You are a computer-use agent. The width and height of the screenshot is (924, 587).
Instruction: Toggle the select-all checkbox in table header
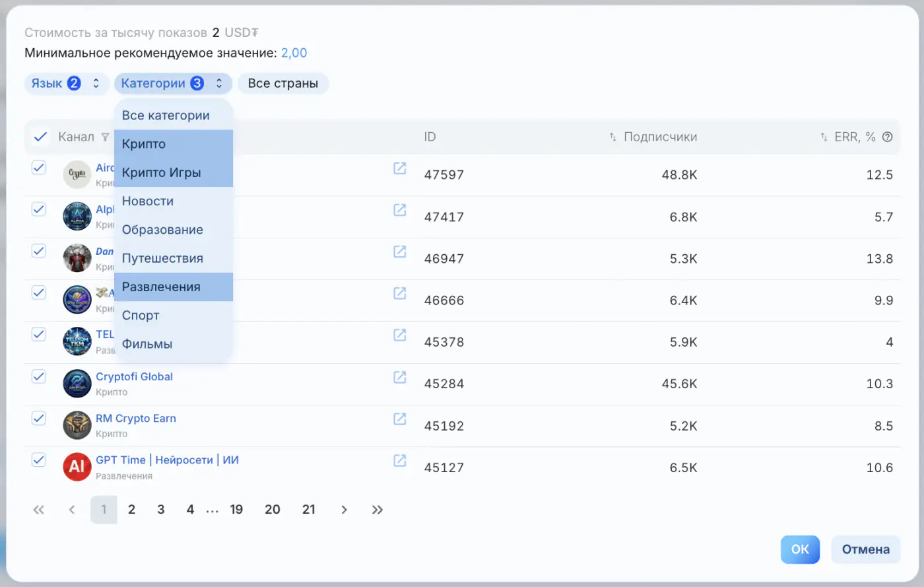[x=40, y=137]
